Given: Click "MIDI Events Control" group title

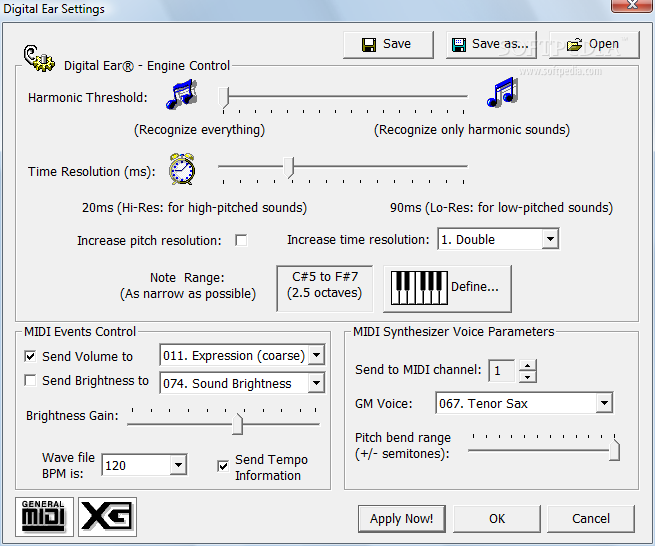Looking at the screenshot, I should [80, 332].
